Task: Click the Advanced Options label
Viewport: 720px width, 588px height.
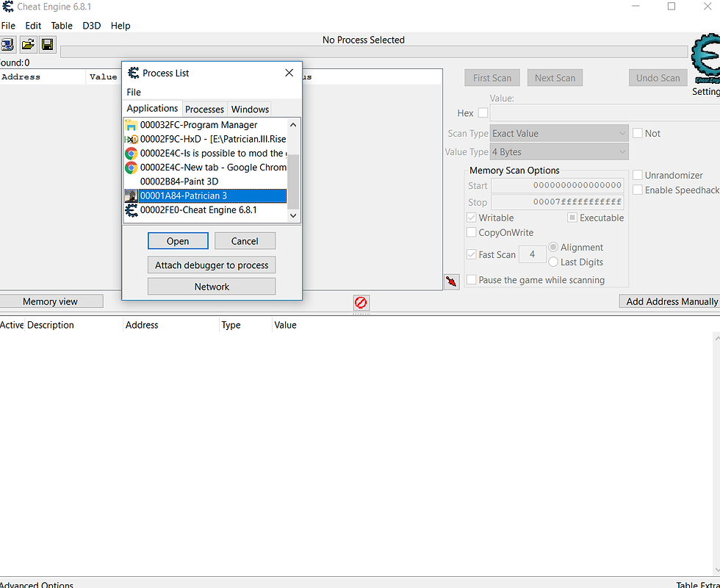Action: pyautogui.click(x=37, y=585)
